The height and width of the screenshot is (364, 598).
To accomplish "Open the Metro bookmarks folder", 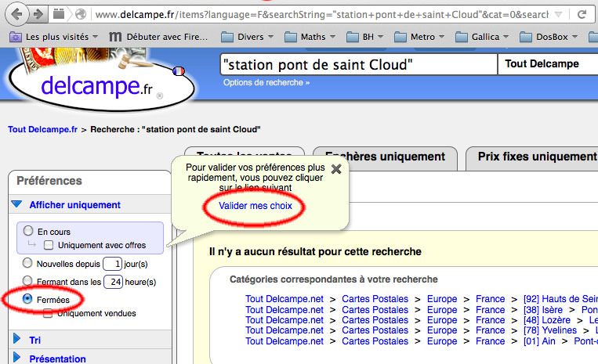I will click(419, 37).
